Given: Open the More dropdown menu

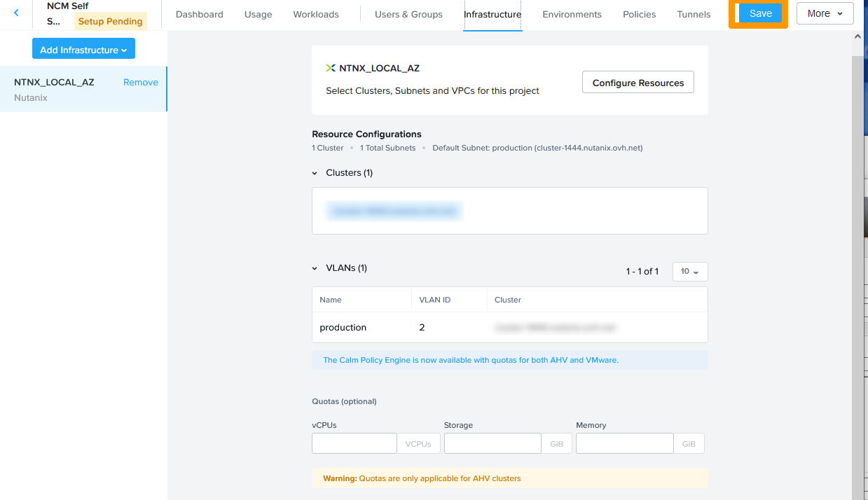Looking at the screenshot, I should pyautogui.click(x=825, y=13).
